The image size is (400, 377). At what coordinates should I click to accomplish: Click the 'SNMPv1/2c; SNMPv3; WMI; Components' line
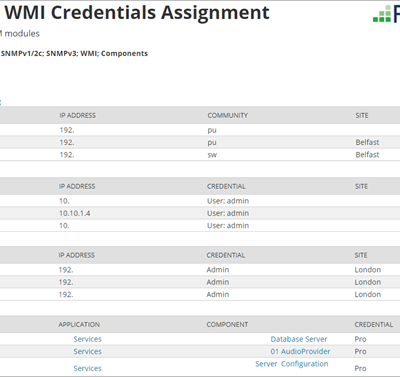[x=74, y=54]
